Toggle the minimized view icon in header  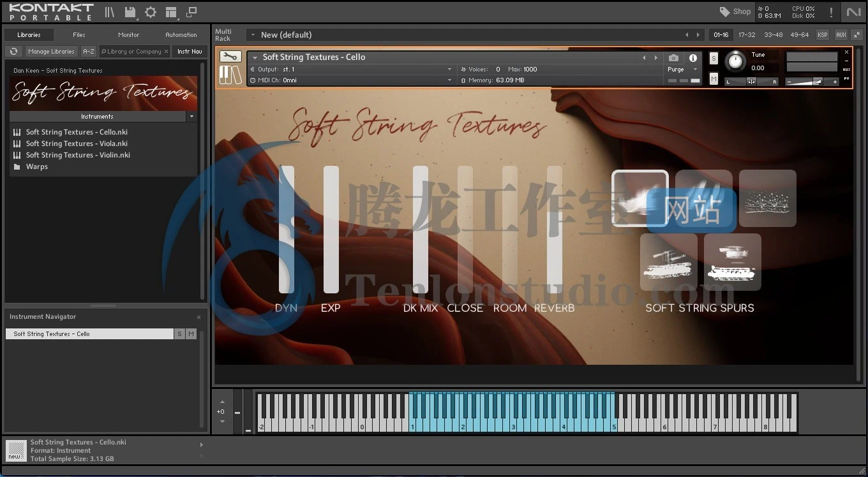[191, 12]
